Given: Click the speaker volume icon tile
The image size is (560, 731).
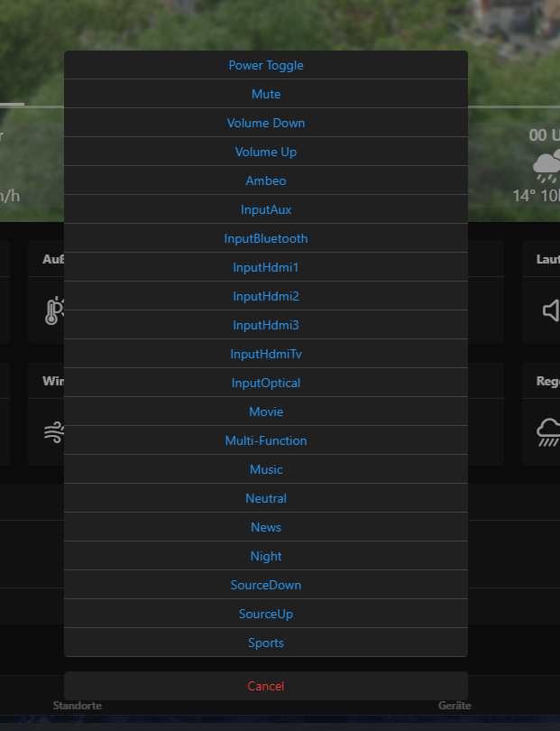Looking at the screenshot, I should coord(551,310).
